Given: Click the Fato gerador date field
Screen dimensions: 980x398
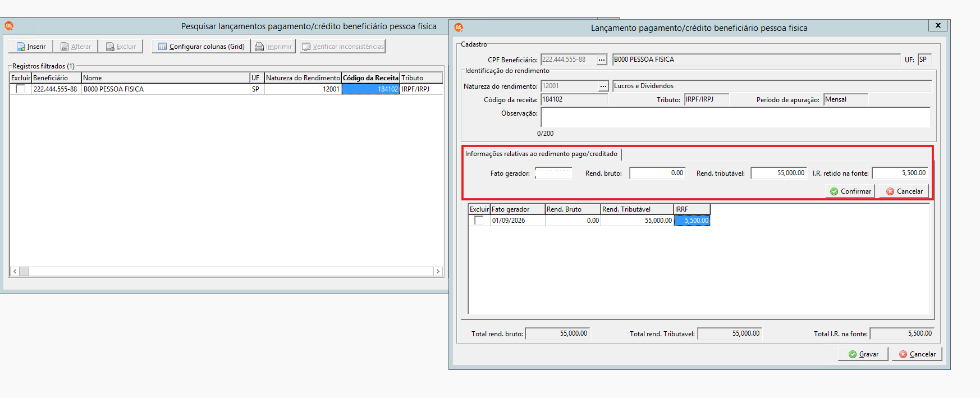Looking at the screenshot, I should point(553,173).
